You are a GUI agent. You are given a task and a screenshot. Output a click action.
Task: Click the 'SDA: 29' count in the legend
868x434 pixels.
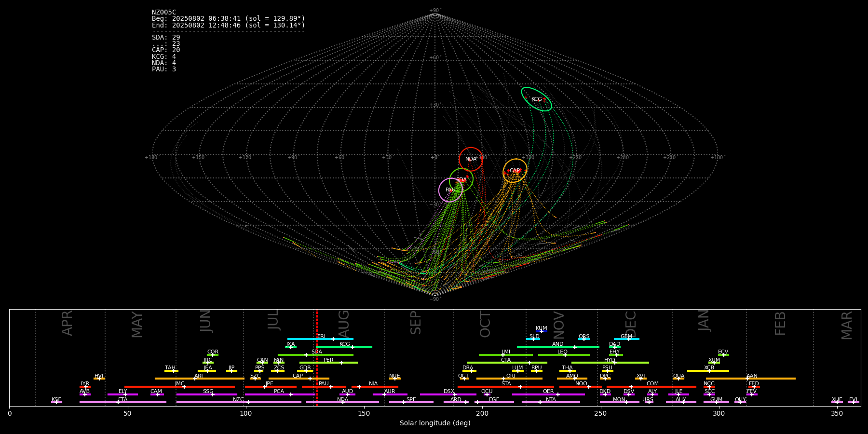pos(166,38)
